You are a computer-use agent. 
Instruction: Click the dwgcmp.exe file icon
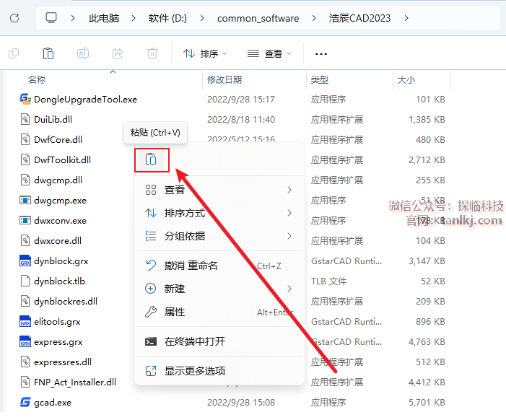25,201
